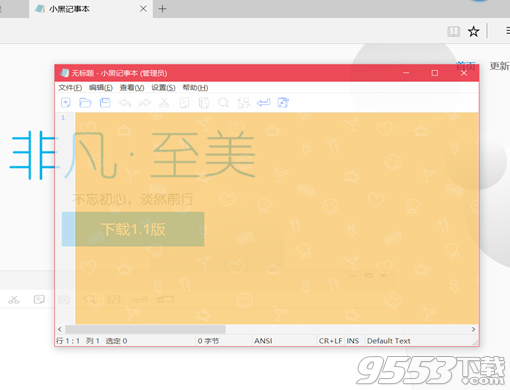
Task: Open find with the magnifier icon
Action: pos(223,103)
